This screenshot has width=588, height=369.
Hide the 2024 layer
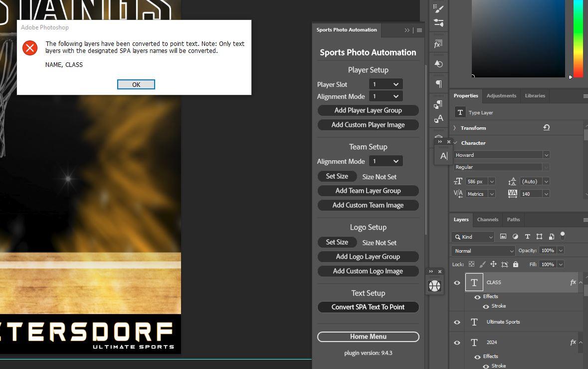pos(457,343)
